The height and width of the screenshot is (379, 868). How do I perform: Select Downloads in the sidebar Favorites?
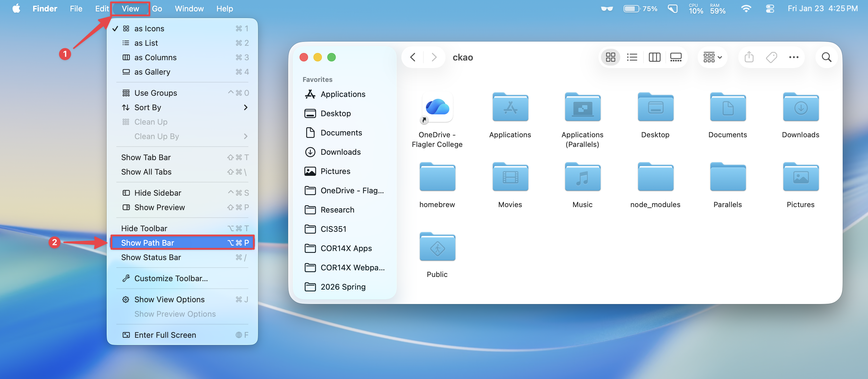[344, 152]
